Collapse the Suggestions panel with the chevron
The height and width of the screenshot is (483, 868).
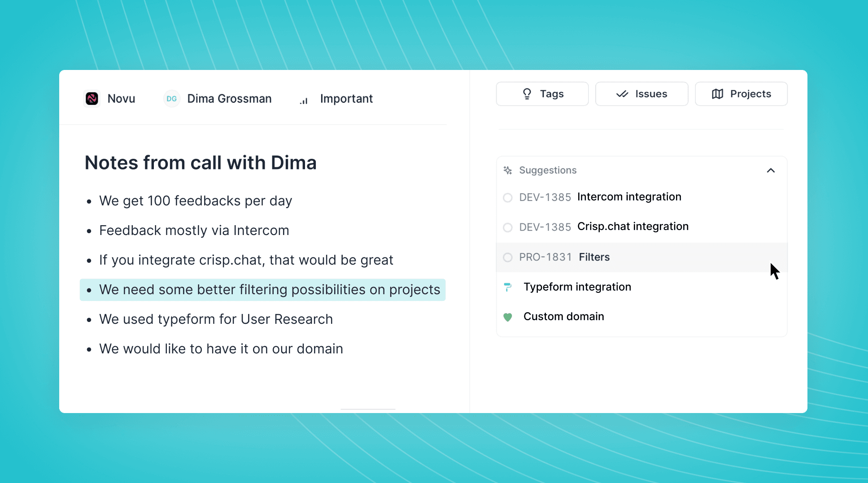pos(771,170)
